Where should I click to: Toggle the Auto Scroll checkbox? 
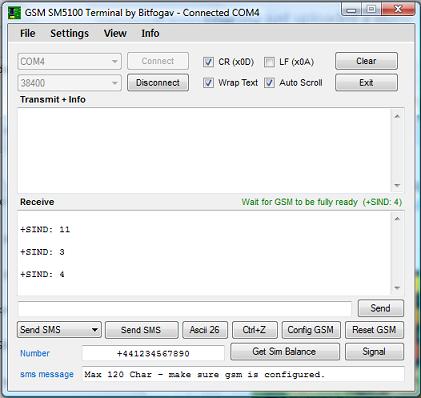269,83
